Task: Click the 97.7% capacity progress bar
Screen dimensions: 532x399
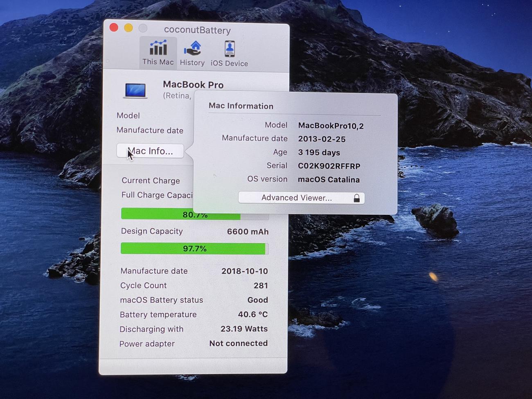Action: coord(194,248)
